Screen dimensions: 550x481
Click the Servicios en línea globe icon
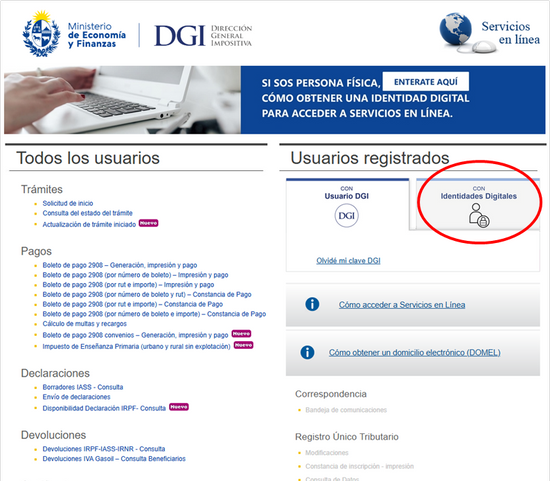pyautogui.click(x=456, y=29)
